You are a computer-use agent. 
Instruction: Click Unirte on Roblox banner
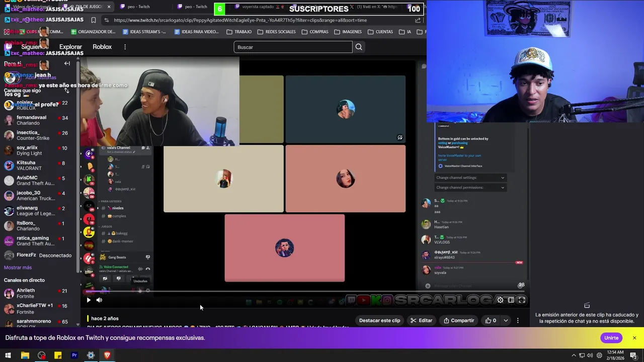611,338
